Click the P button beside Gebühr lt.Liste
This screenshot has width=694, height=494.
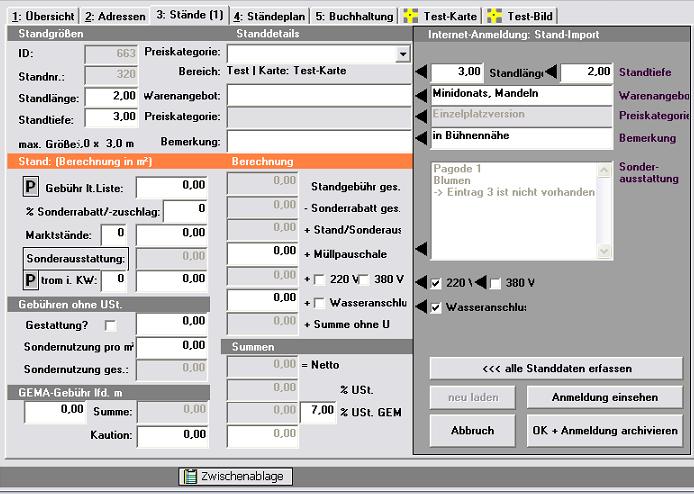click(x=31, y=187)
